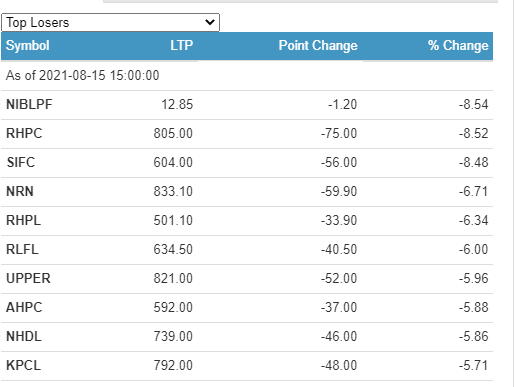Open the NHDL stock symbol
515x387 pixels.
click(24, 337)
